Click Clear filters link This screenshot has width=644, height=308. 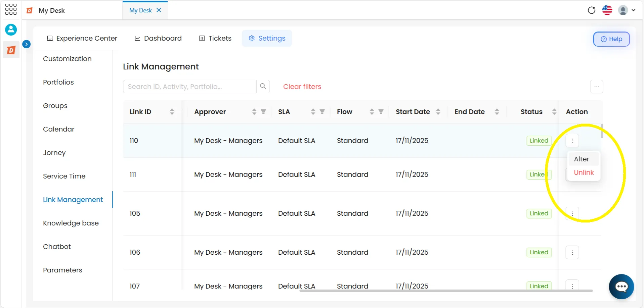click(302, 87)
